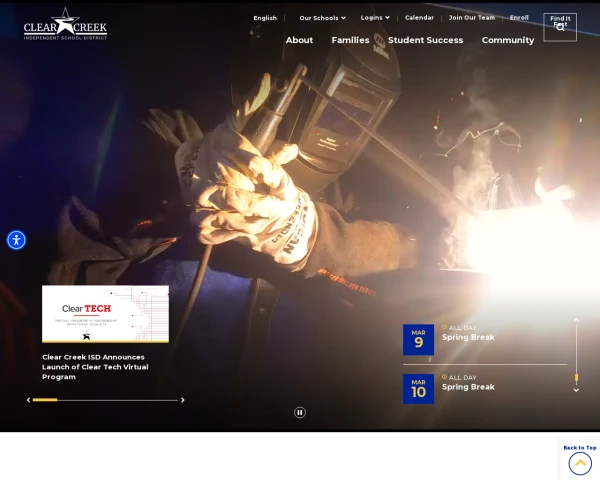
Task: Expand the Logins dropdown
Action: pos(375,18)
